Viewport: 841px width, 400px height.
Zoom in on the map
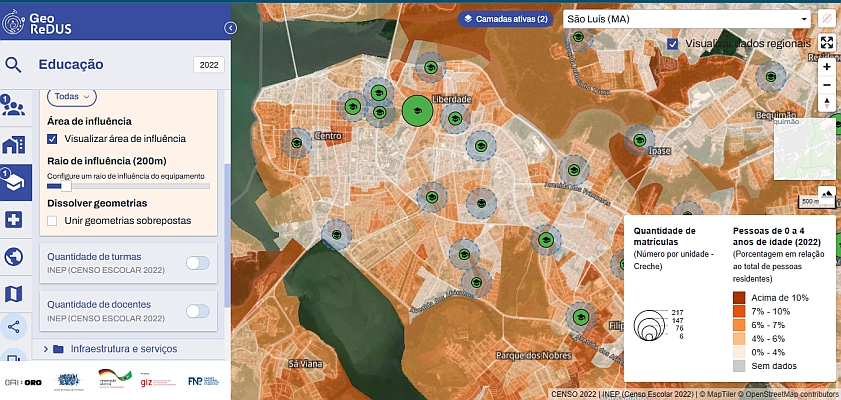point(826,68)
